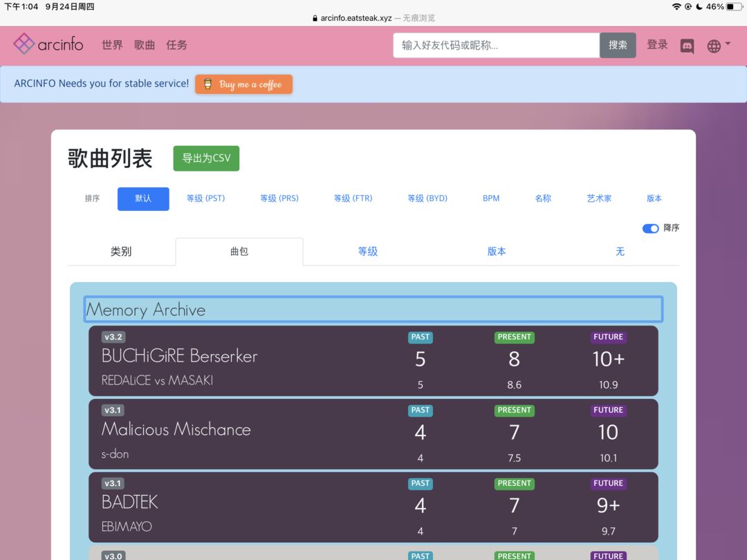The width and height of the screenshot is (747, 560).
Task: Open the 世界 menu item
Action: (x=113, y=45)
